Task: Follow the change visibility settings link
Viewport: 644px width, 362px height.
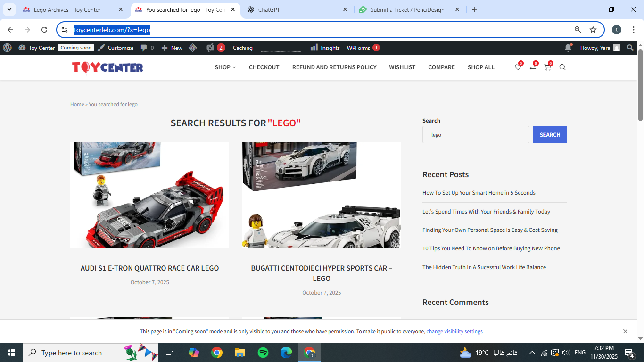Action: pos(454,331)
